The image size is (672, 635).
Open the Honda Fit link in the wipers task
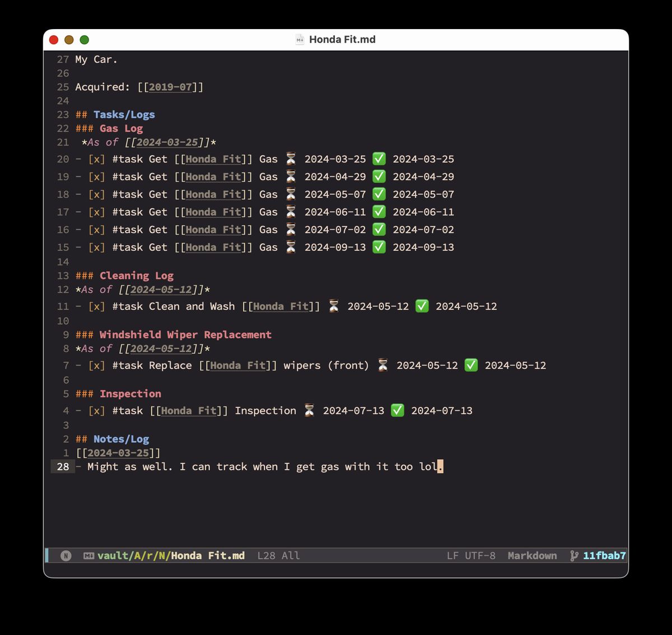[x=238, y=365]
